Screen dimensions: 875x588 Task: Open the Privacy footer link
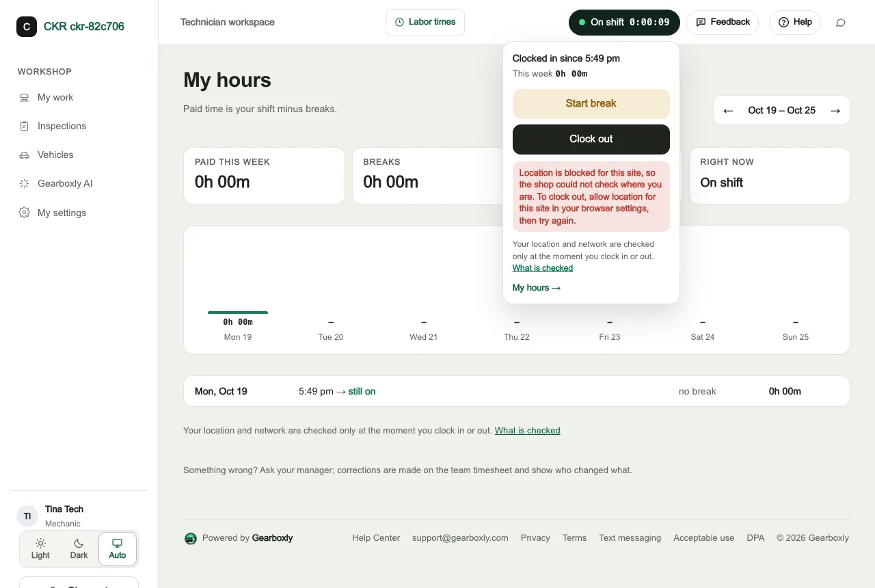tap(535, 538)
